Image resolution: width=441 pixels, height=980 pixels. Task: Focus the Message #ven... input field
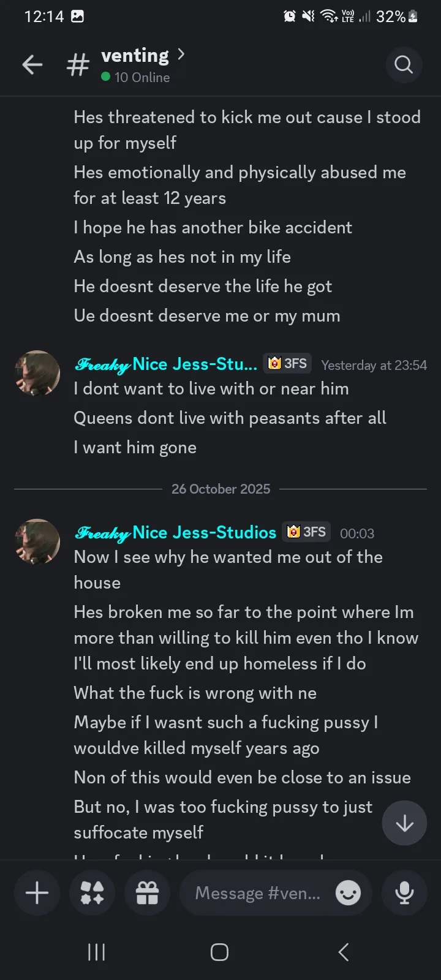(257, 893)
